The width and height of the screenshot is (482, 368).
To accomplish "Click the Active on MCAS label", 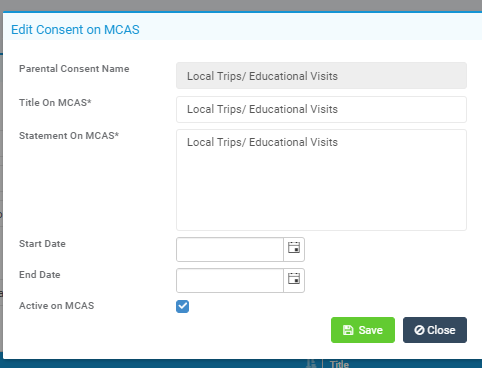I will tap(57, 306).
